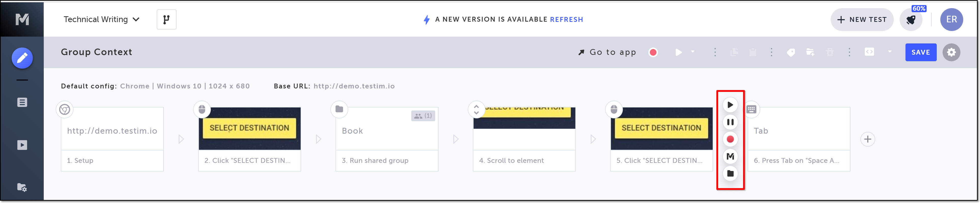Screen dimensions: 980x203
Task: Click the SAVE button
Action: pos(921,52)
